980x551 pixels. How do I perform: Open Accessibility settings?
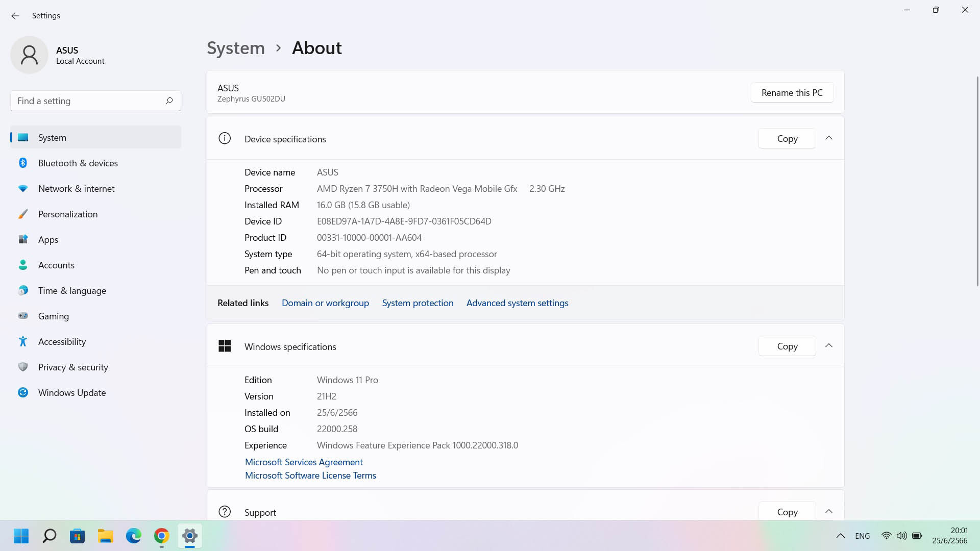pos(95,341)
